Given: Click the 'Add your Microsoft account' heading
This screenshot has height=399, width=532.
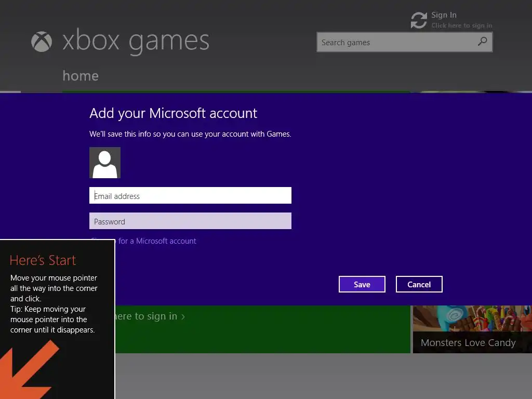Looking at the screenshot, I should tap(174, 113).
